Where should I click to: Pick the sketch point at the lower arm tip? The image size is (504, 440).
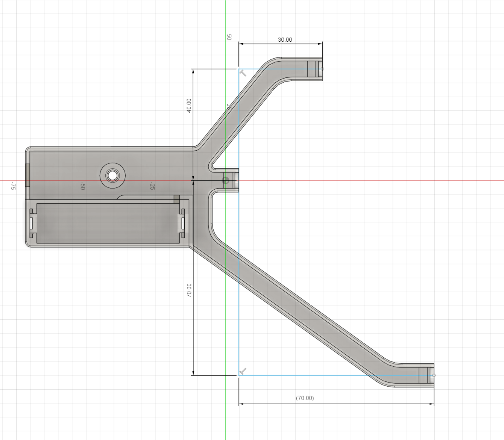434,375
